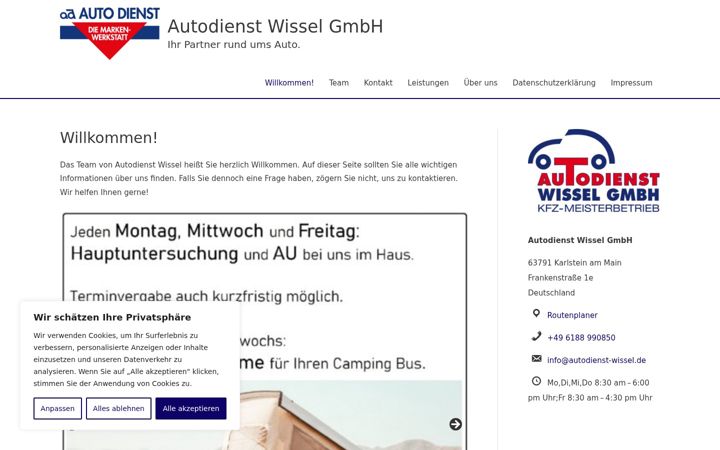Email info@autodienst-wissel.de
Viewport: 720px width, 450px height.
point(596,360)
